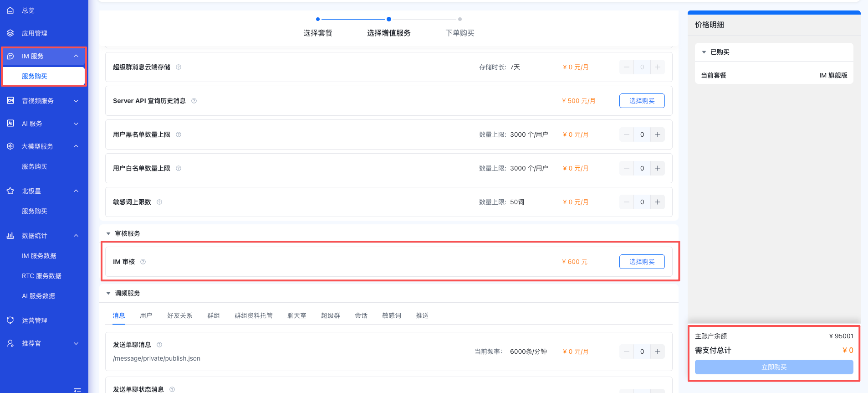
Task: Open the 总览 overview icon in sidebar
Action: coord(10,10)
